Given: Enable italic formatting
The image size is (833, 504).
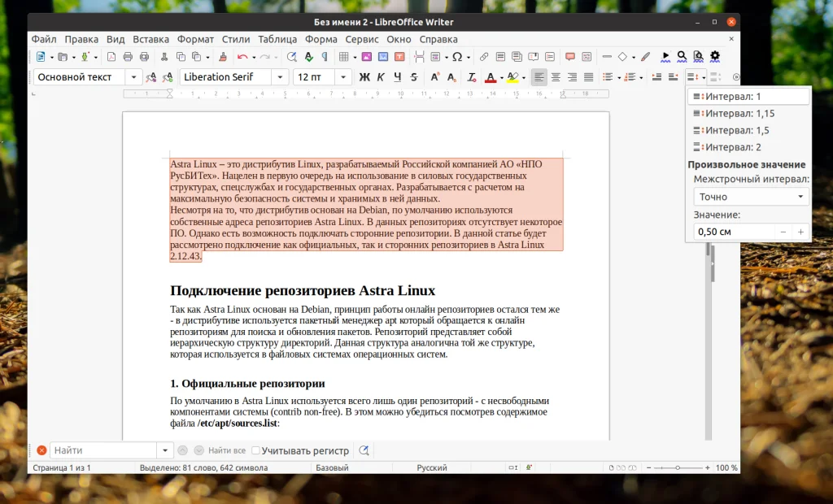Looking at the screenshot, I should coord(381,76).
